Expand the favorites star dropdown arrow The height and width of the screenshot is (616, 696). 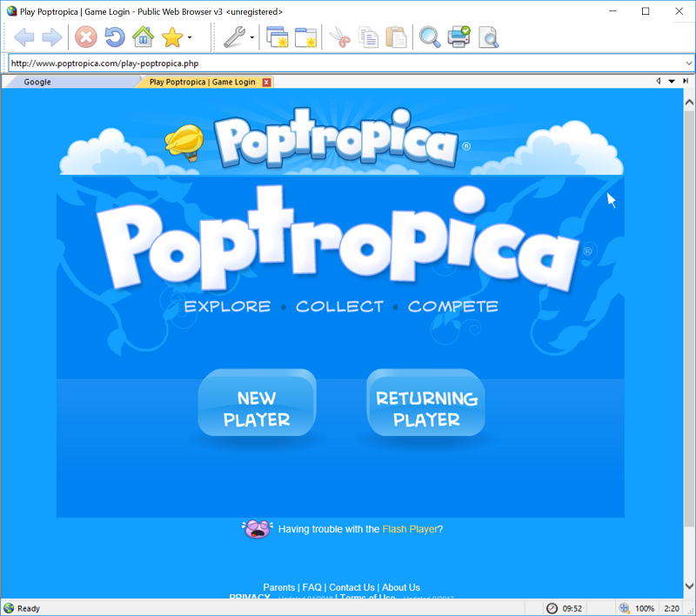pos(190,37)
